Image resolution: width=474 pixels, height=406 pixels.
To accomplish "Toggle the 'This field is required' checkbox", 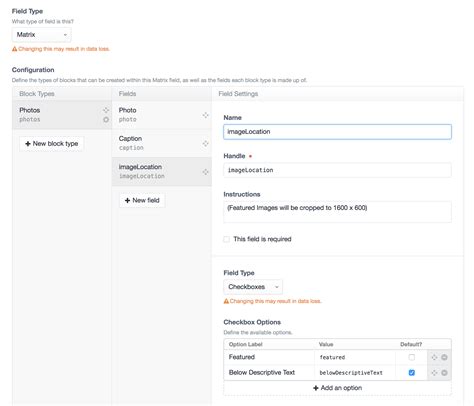I will pyautogui.click(x=226, y=239).
